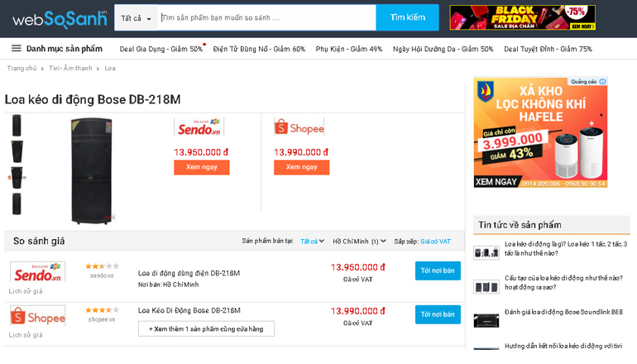The width and height of the screenshot is (637, 364).
Task: Click Xem ngay under Shopee price
Action: point(301,167)
